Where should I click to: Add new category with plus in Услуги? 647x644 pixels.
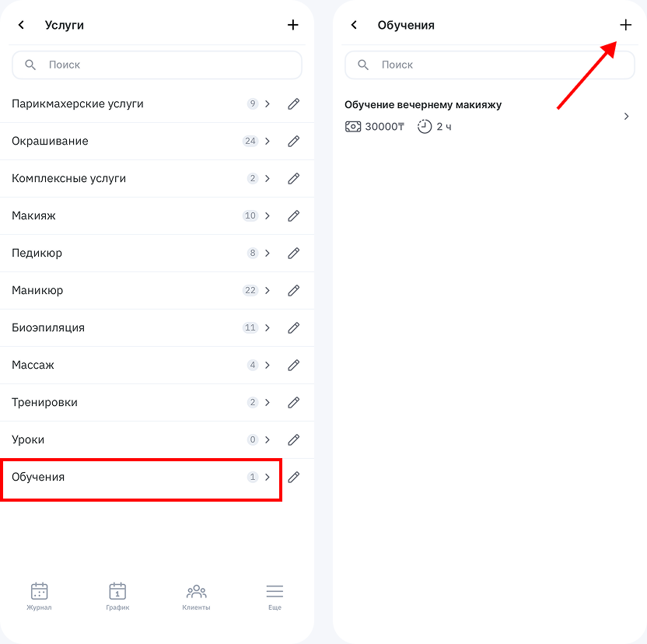pos(292,25)
